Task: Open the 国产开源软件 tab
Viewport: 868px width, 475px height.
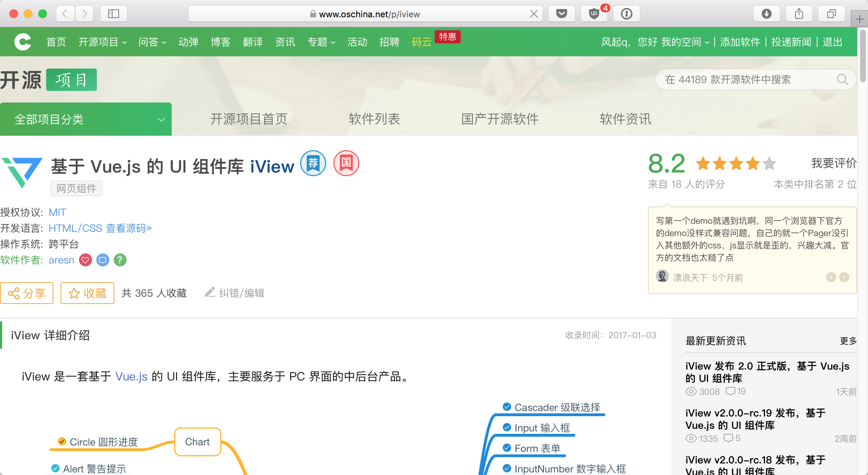Action: pos(500,119)
